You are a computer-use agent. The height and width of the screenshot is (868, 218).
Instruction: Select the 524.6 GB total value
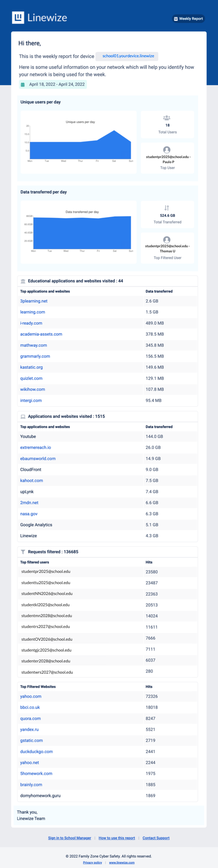(167, 215)
